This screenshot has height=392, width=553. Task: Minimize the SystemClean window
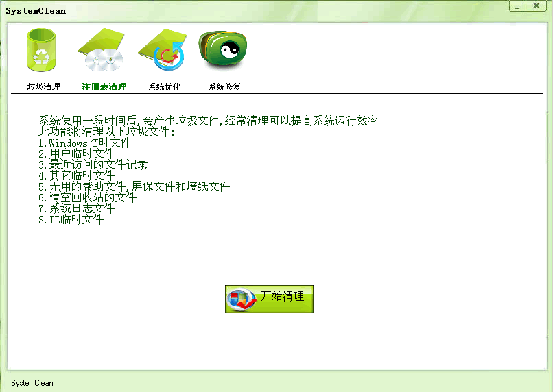click(x=517, y=6)
